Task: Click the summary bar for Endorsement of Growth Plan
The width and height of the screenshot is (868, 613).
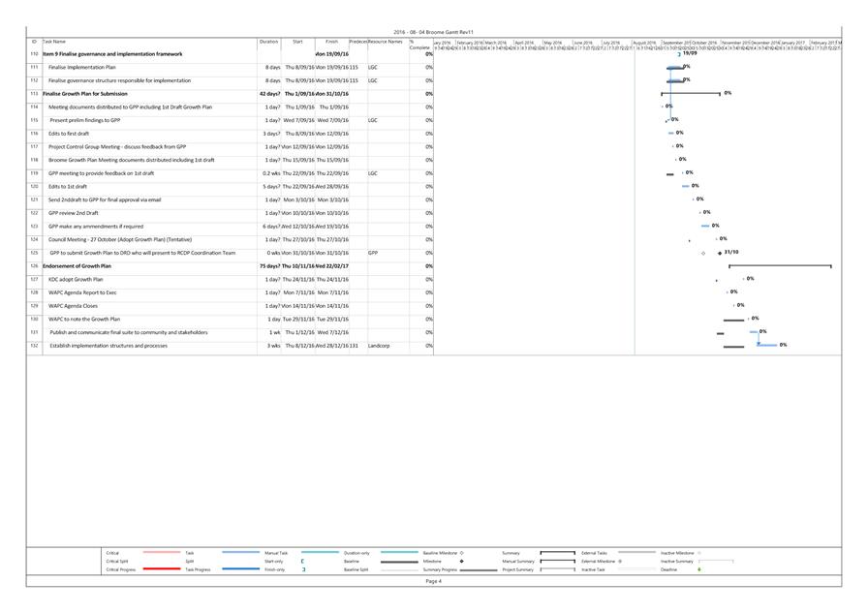Action: click(780, 265)
